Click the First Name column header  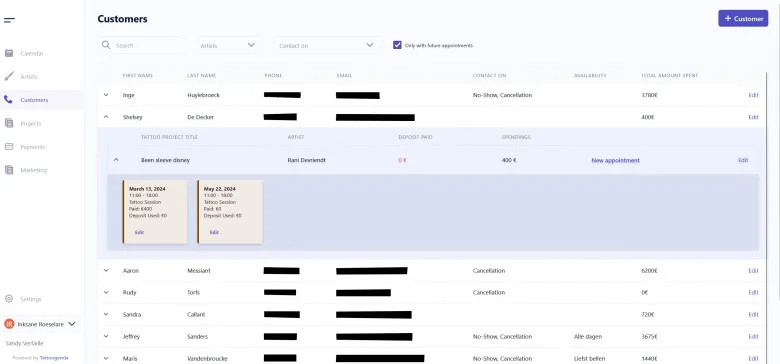click(137, 76)
